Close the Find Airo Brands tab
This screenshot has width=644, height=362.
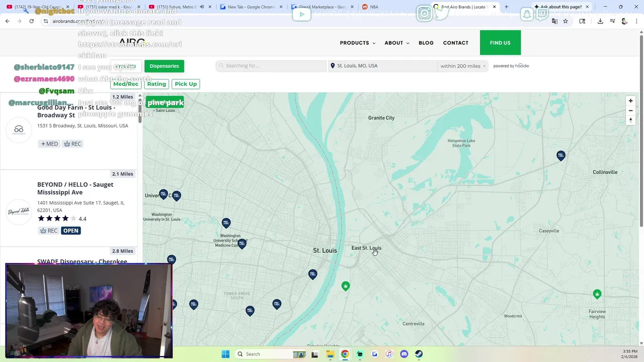[494, 7]
